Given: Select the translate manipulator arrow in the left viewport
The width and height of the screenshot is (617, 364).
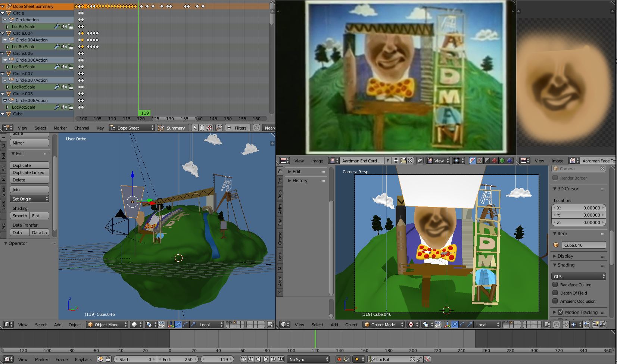Looking at the screenshot, I should (x=178, y=325).
